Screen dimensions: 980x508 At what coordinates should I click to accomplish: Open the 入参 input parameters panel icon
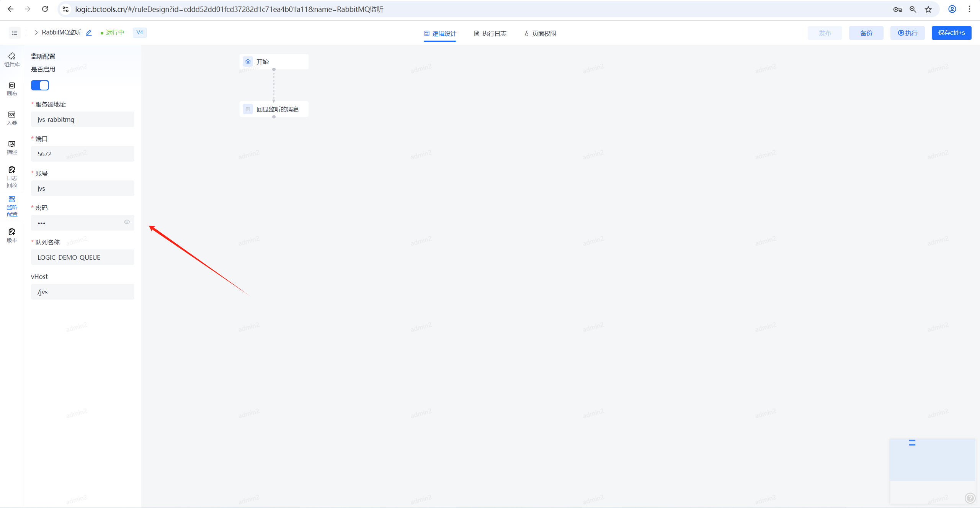(12, 118)
